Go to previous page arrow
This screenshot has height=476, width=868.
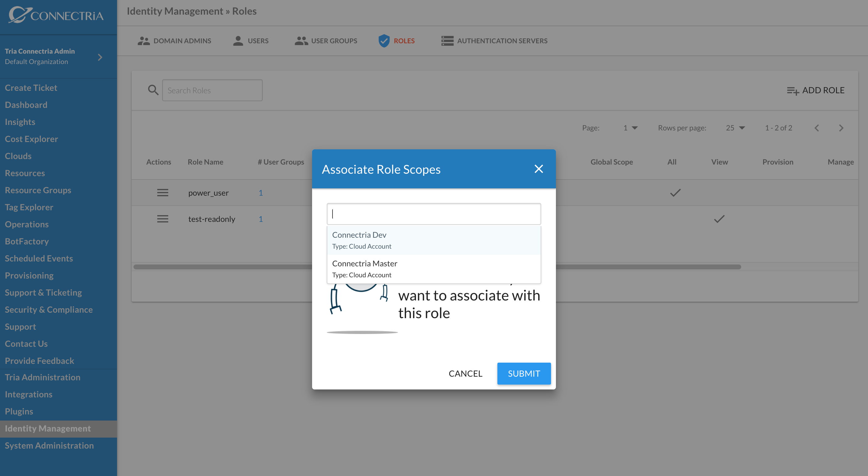(x=816, y=128)
